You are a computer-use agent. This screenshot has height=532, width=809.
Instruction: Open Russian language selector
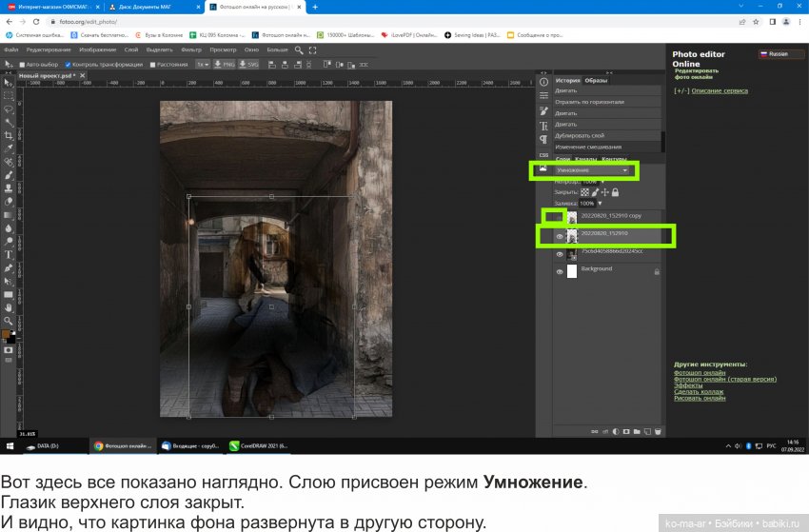(x=780, y=54)
